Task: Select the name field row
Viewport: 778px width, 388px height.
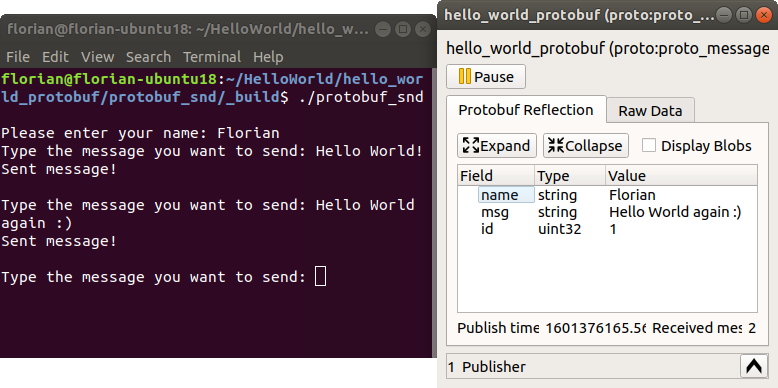Action: (607, 195)
